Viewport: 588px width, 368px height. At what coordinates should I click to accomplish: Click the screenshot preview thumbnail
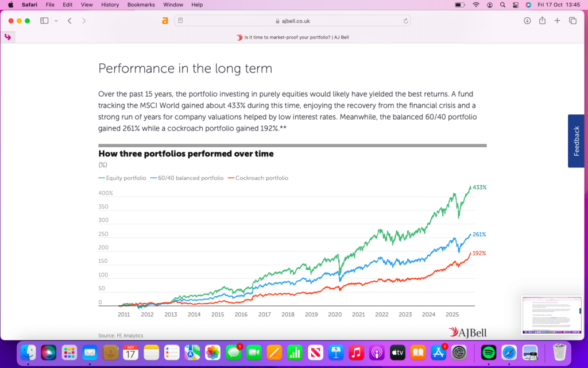[551, 315]
